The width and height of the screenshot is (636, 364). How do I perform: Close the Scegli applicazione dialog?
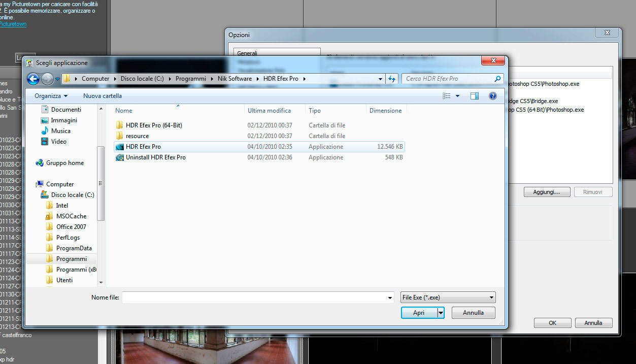click(x=492, y=61)
